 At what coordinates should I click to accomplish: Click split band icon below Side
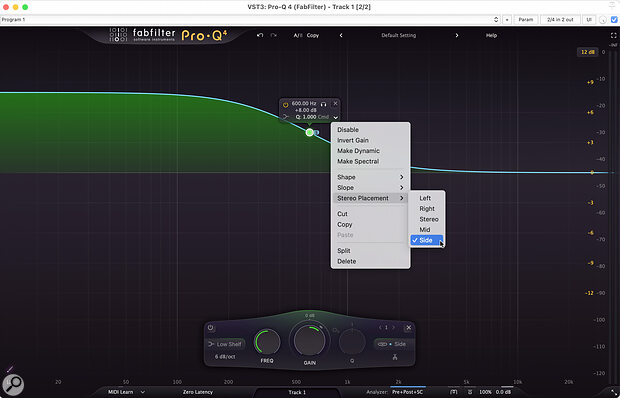pyautogui.click(x=395, y=357)
